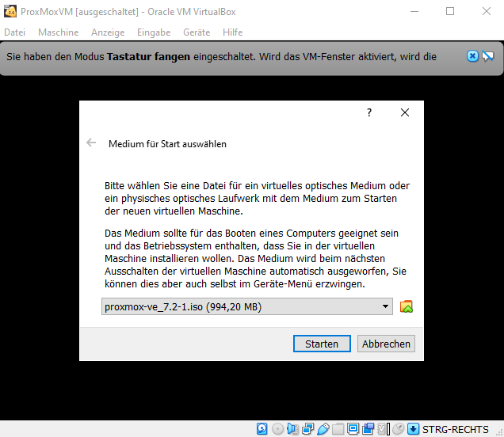Click the Tastatur fangen notification text

coord(221,57)
